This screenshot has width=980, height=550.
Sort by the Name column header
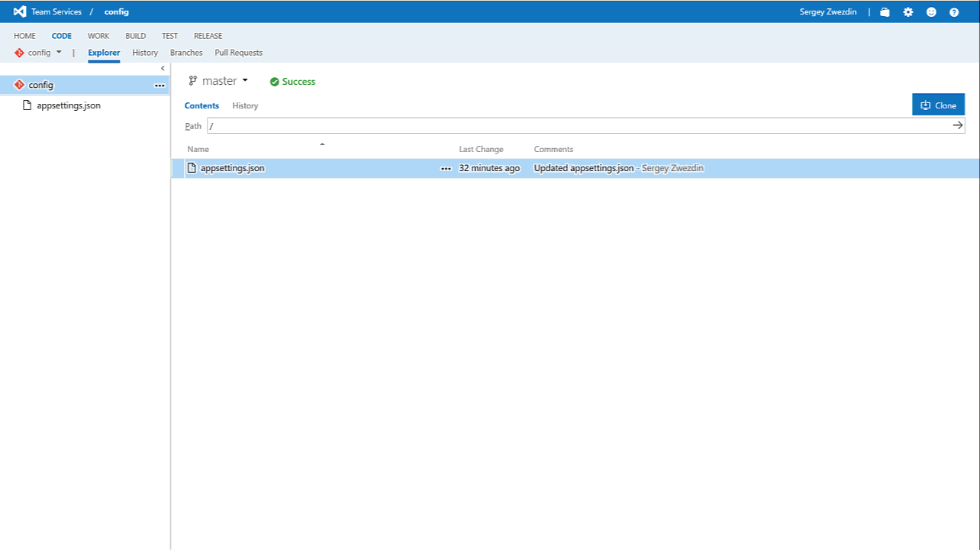[198, 149]
